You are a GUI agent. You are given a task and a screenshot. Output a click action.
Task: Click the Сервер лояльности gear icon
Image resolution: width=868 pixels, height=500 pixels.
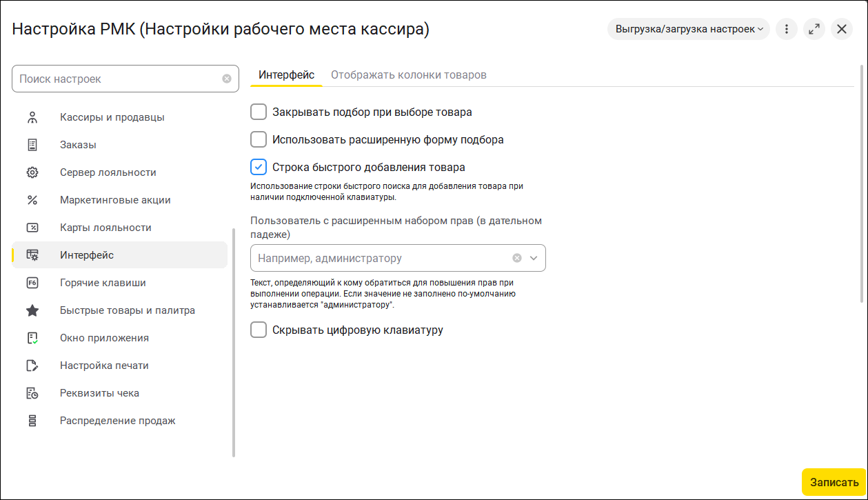(x=32, y=172)
